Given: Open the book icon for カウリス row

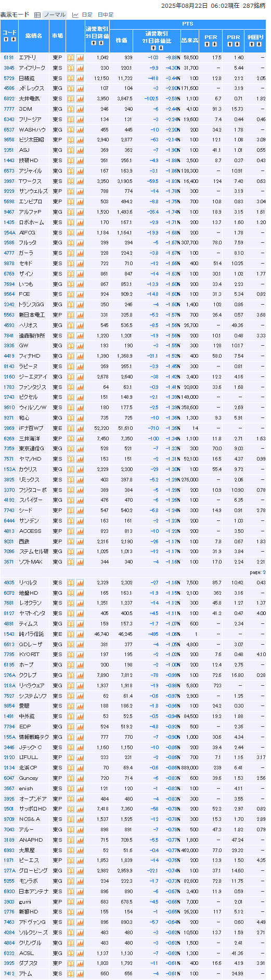Looking at the screenshot, I should tap(71, 469).
